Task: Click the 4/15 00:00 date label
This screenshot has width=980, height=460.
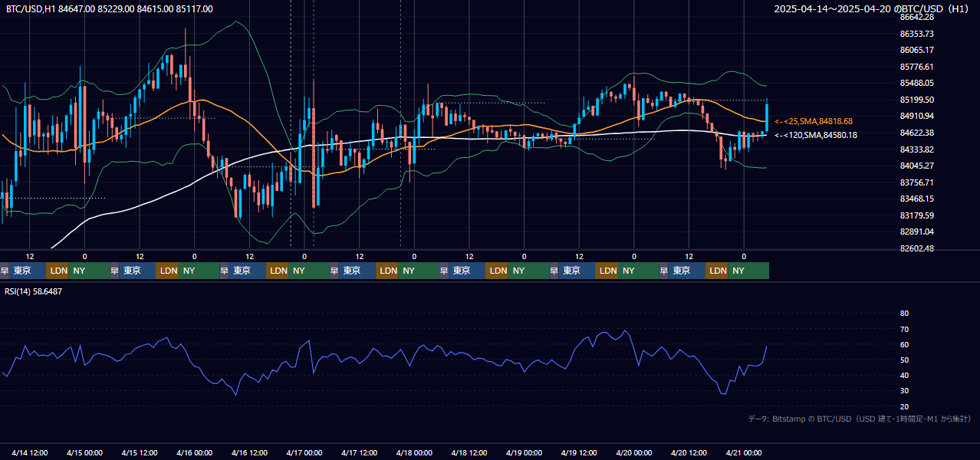Action: pyautogui.click(x=84, y=453)
